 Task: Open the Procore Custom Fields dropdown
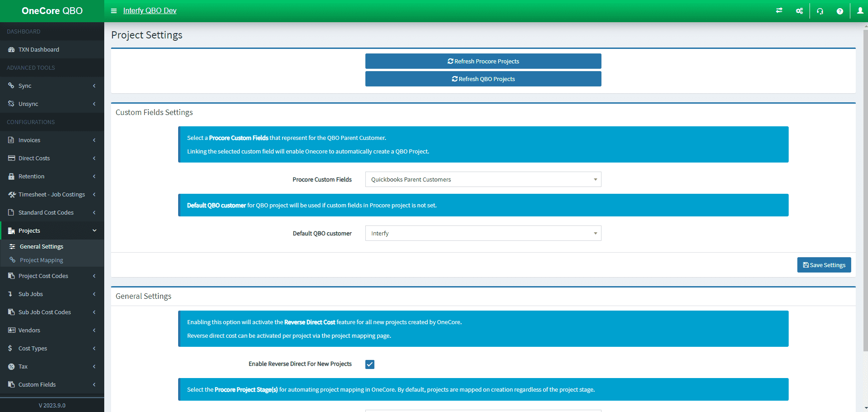(483, 179)
